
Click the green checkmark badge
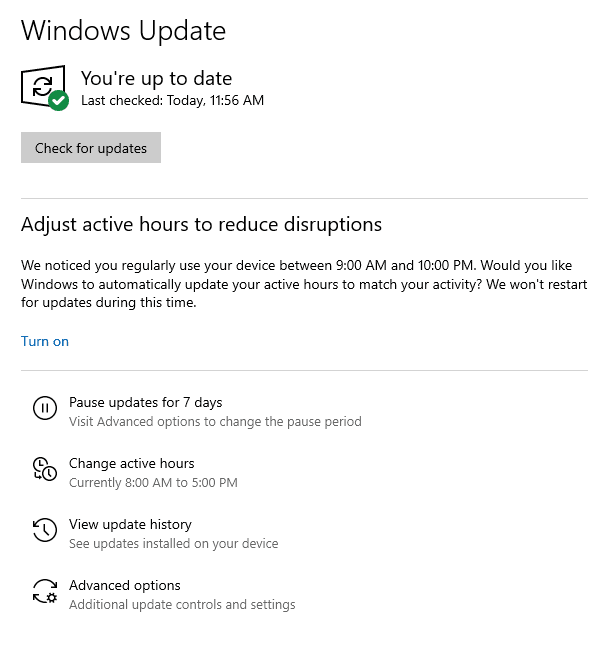(59, 100)
